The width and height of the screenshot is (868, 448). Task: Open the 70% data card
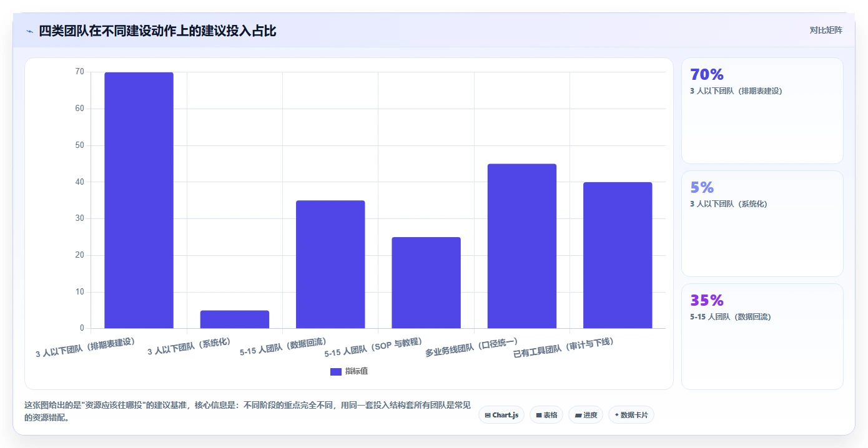click(762, 111)
